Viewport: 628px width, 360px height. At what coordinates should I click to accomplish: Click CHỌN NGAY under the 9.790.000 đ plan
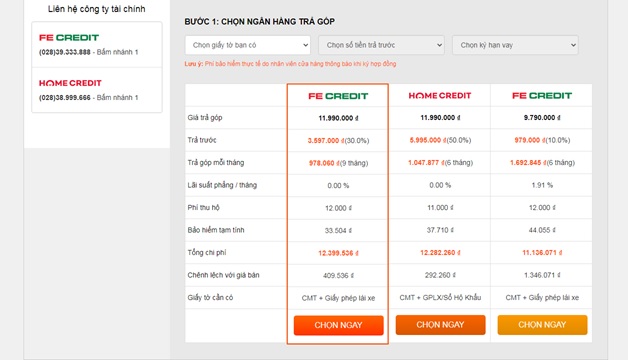point(542,325)
